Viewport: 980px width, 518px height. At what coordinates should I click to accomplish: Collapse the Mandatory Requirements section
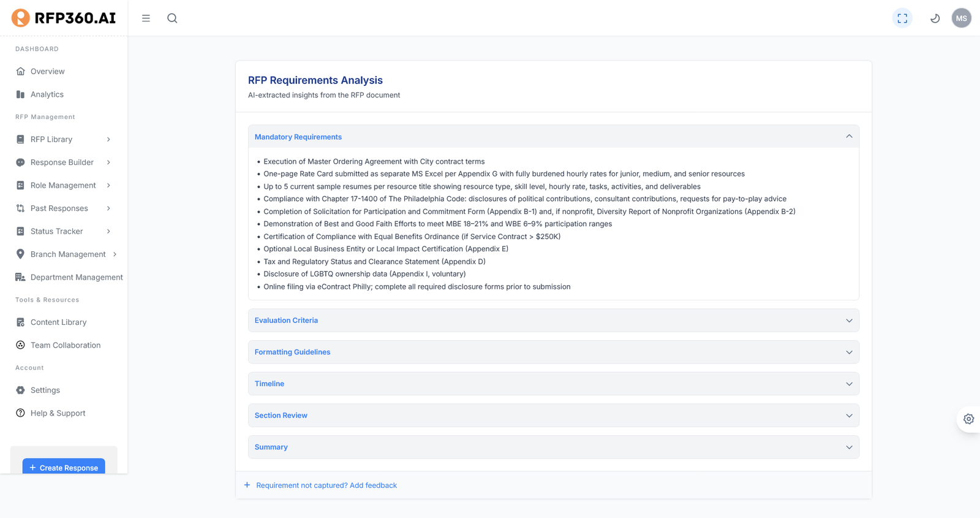(x=849, y=137)
